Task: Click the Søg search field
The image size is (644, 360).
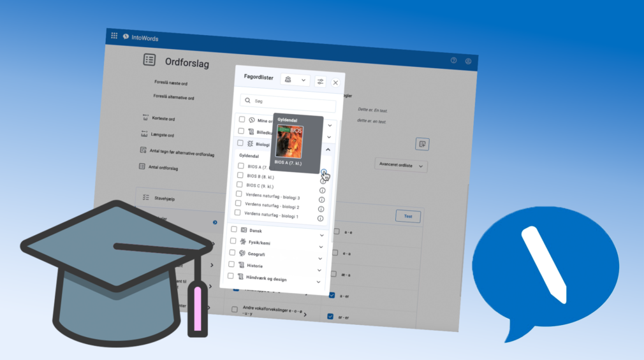Action: tap(288, 103)
